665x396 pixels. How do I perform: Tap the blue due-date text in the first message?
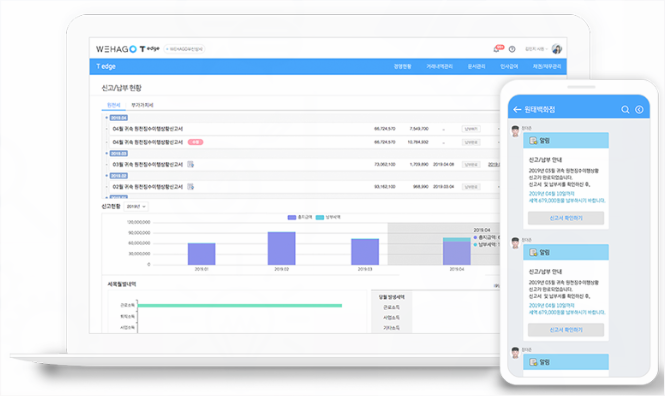(x=566, y=197)
